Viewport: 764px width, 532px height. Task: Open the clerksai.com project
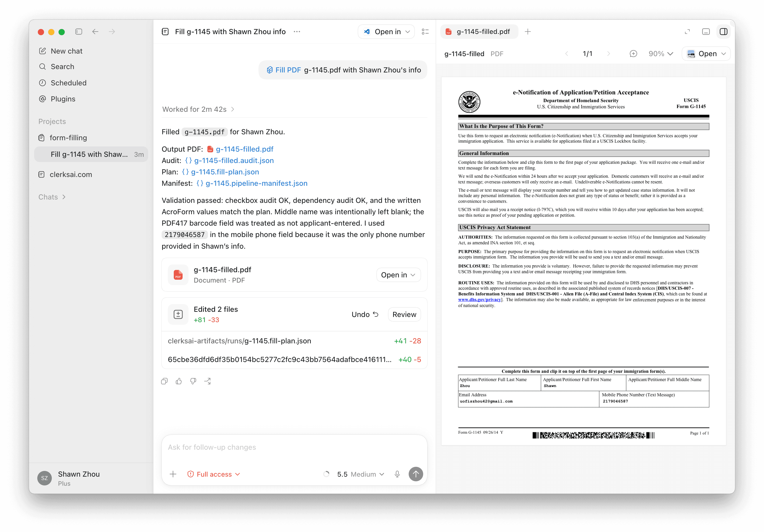pos(65,175)
